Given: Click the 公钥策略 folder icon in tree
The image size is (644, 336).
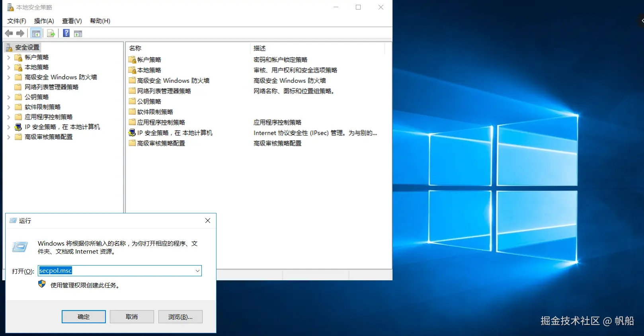Looking at the screenshot, I should click(x=18, y=97).
